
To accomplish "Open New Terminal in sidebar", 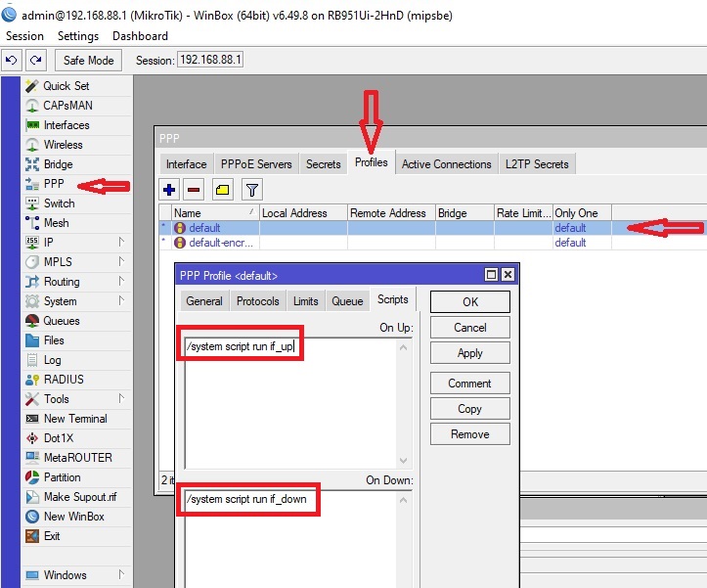I will click(75, 419).
